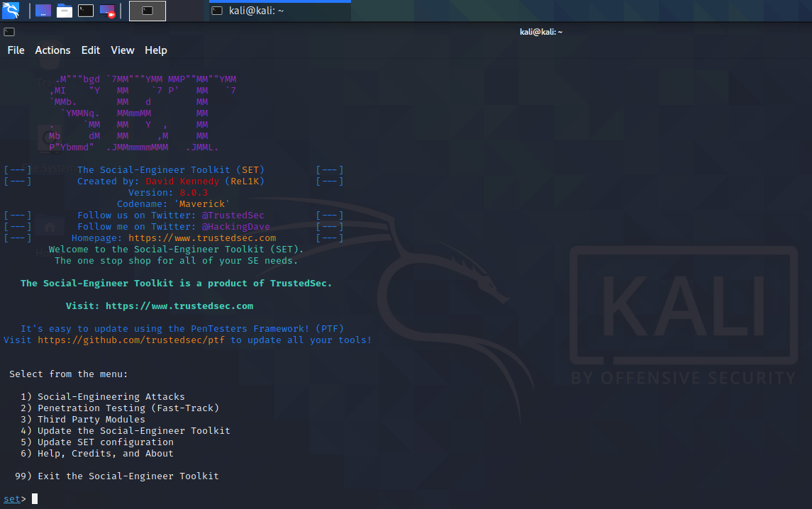Image resolution: width=812 pixels, height=509 pixels.
Task: Open the Actions menu
Action: [52, 50]
